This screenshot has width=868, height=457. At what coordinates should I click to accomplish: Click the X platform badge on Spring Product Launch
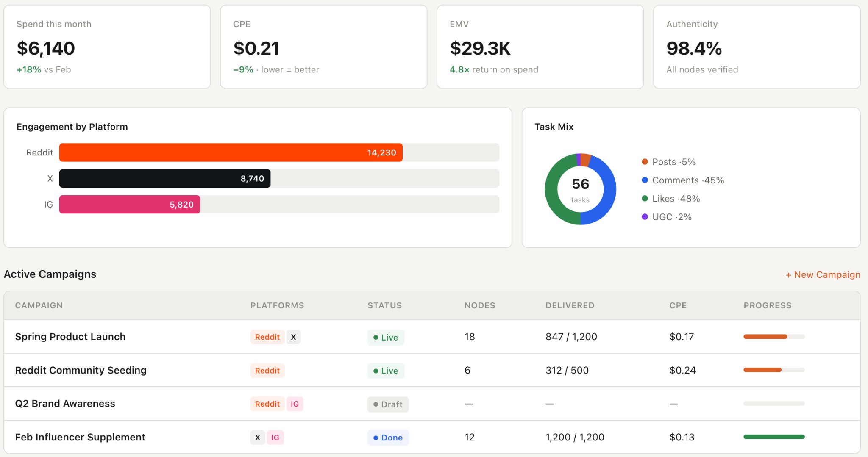(x=294, y=337)
